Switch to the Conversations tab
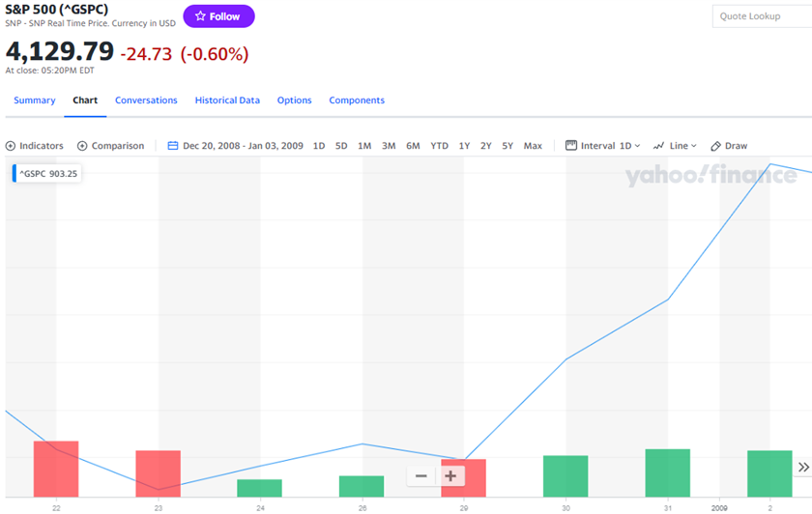This screenshot has height=514, width=812. [146, 100]
